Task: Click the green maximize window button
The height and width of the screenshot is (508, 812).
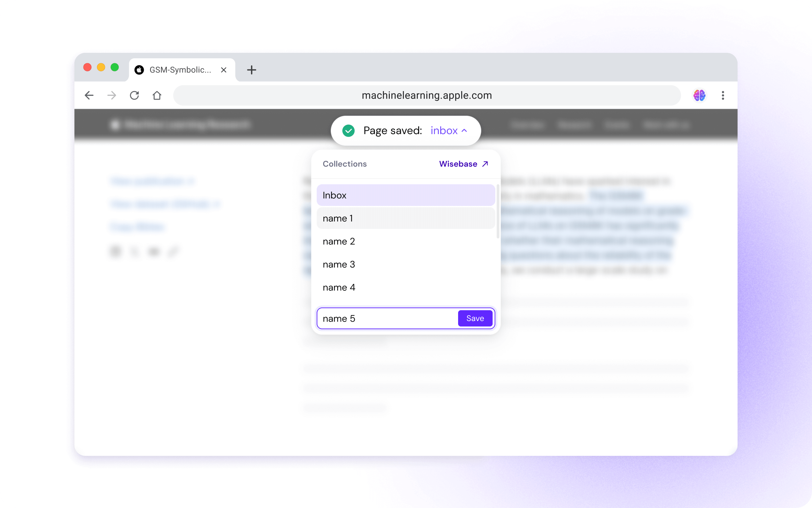Action: point(115,67)
